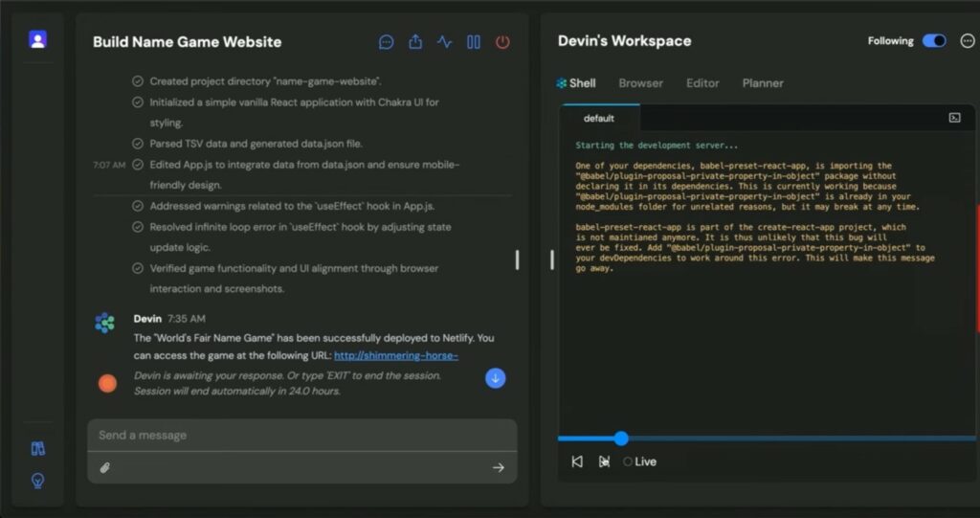This screenshot has width=980, height=518.
Task: Send the message with arrow icon
Action: coord(498,467)
